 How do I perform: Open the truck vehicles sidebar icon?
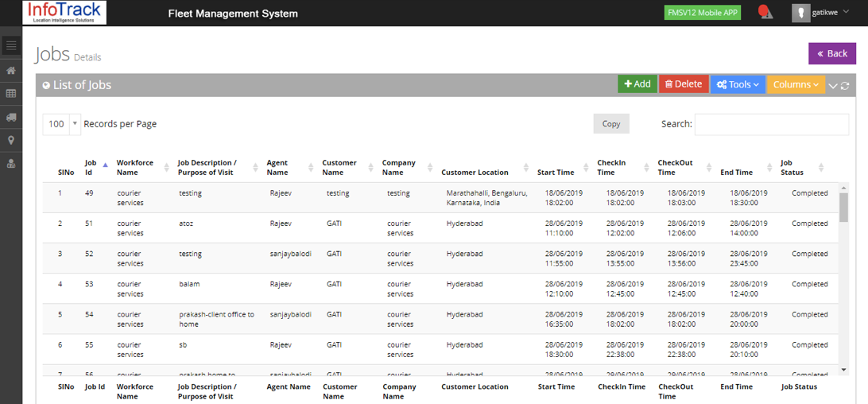(11, 117)
